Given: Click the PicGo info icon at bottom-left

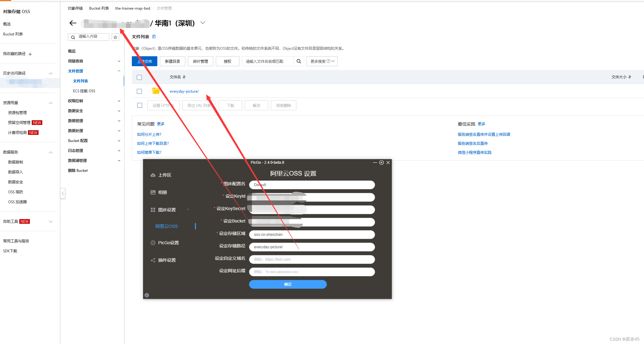Looking at the screenshot, I should pos(147,295).
